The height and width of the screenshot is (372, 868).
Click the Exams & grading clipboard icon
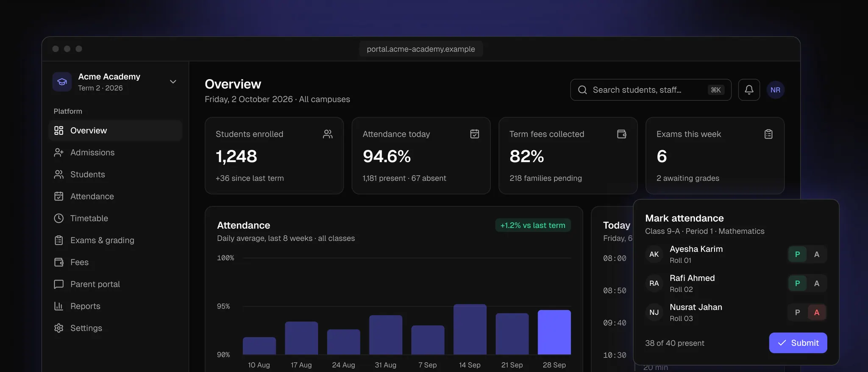[x=59, y=240]
